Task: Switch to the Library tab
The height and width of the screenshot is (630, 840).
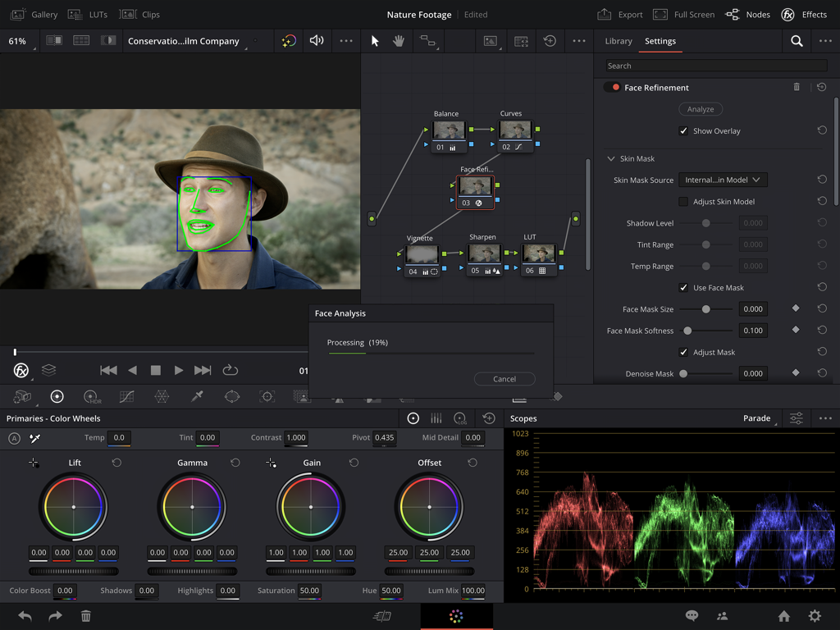Action: [618, 40]
